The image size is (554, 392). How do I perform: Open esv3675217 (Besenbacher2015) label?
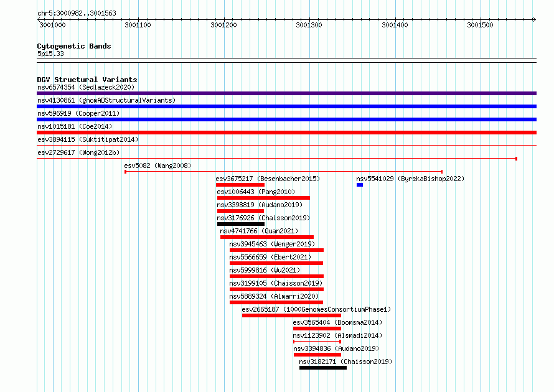[268, 179]
